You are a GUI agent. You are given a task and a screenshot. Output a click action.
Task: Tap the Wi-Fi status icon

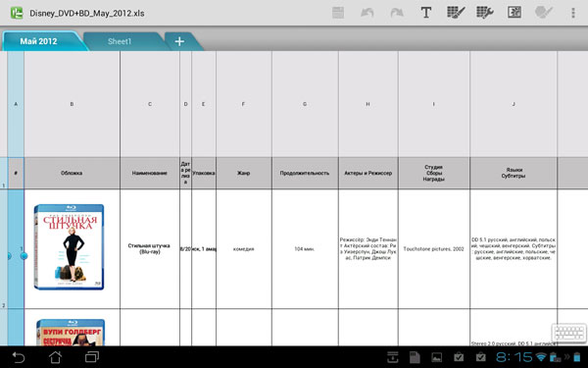click(541, 357)
